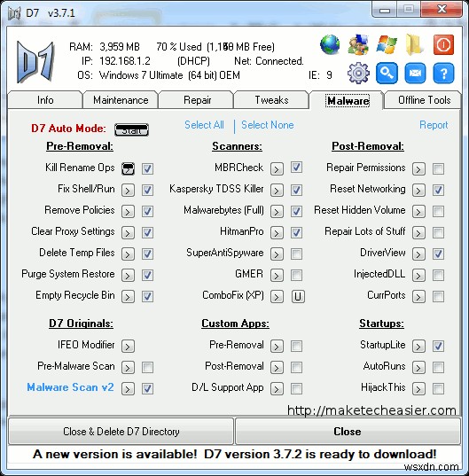Open the Report link
The height and width of the screenshot is (476, 469).
pos(434,125)
